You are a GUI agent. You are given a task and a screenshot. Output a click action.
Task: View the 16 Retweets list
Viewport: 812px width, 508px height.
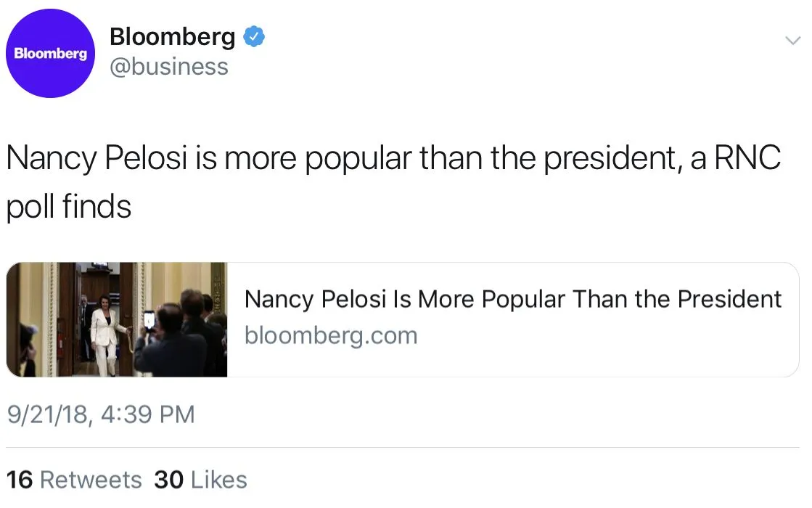click(74, 480)
